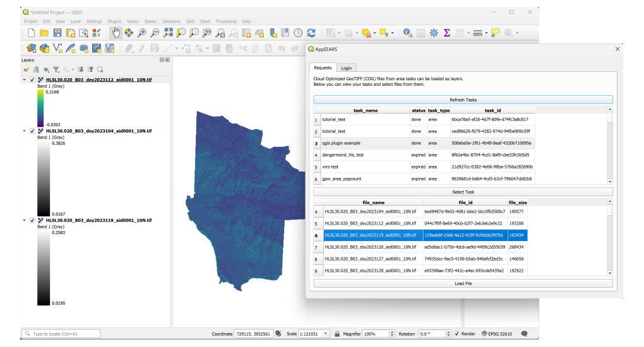Switch to the Login tab

point(346,68)
